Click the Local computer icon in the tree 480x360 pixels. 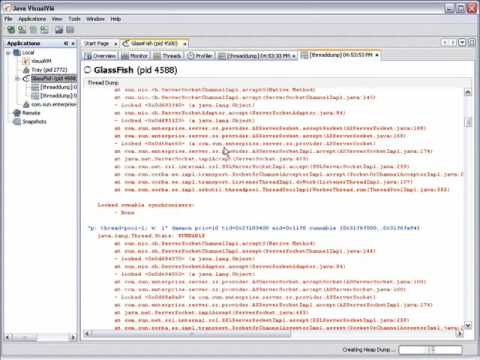pyautogui.click(x=17, y=52)
